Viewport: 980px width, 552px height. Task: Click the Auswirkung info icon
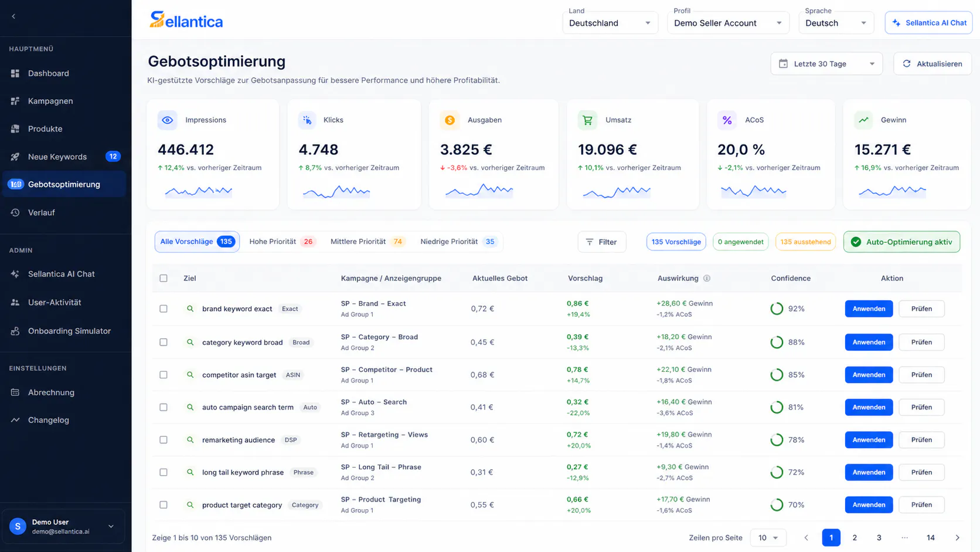[x=707, y=278]
